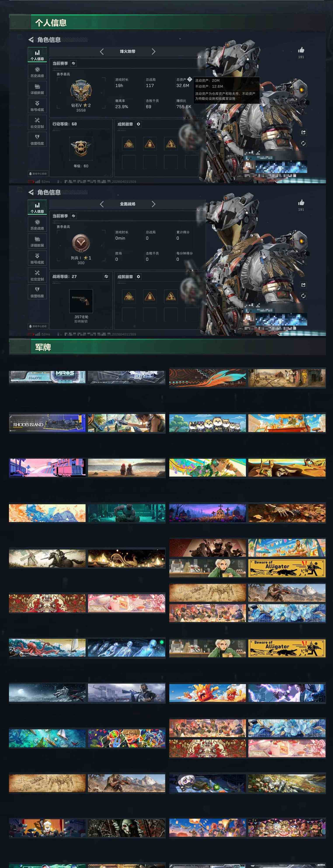Toggle the swap icon beside 战场等级: 27
Image resolution: width=333 pixels, height=868 pixels.
pyautogui.click(x=106, y=277)
